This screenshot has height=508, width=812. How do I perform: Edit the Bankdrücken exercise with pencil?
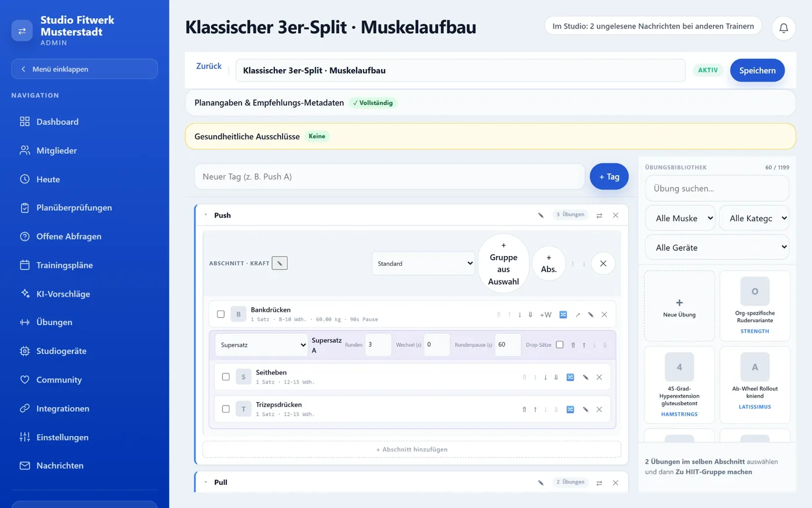click(590, 315)
